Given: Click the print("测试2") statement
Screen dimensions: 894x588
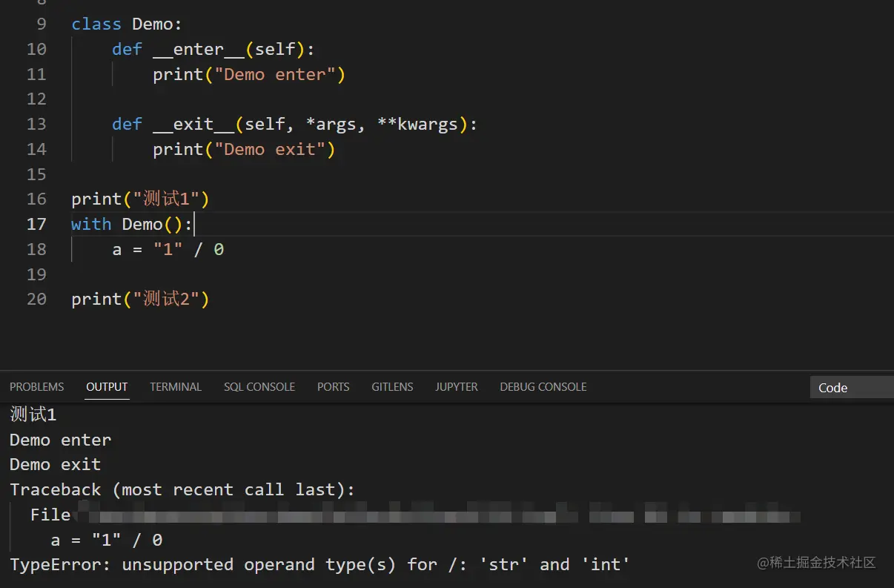Looking at the screenshot, I should pyautogui.click(x=140, y=300).
